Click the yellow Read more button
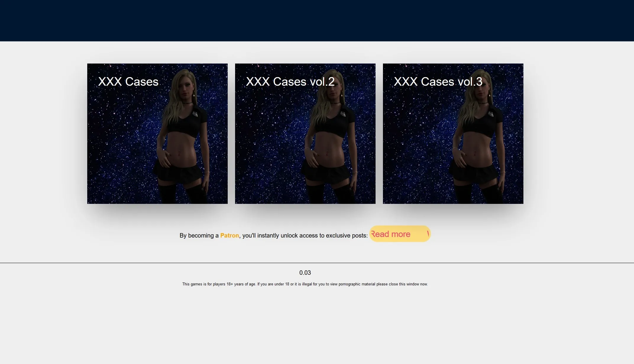The image size is (634, 364). [x=400, y=234]
